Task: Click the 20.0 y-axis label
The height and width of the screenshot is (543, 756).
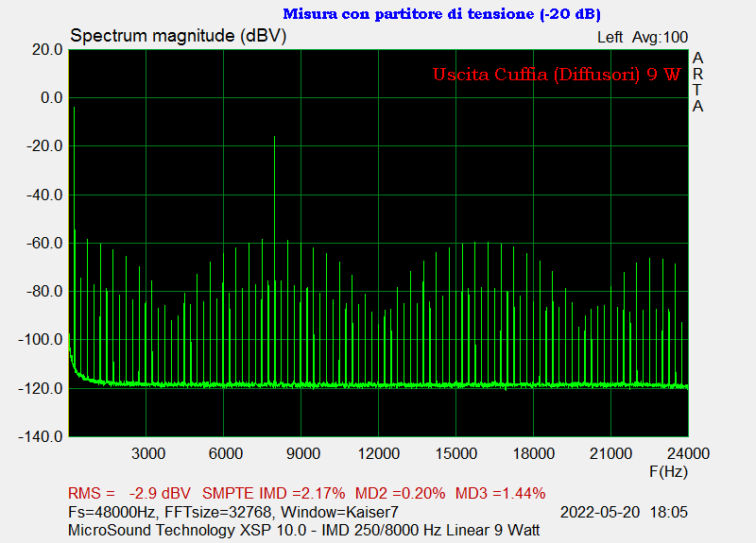Action: (47, 50)
